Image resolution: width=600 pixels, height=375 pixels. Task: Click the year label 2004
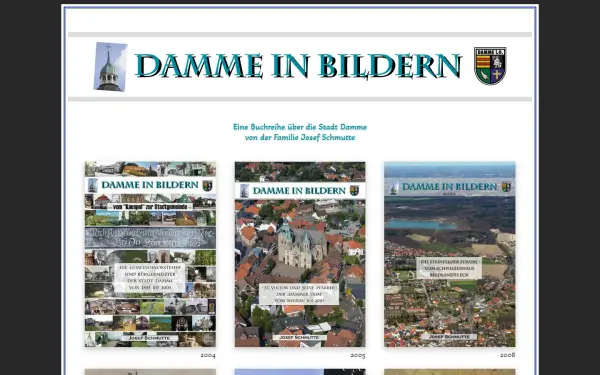[208, 355]
